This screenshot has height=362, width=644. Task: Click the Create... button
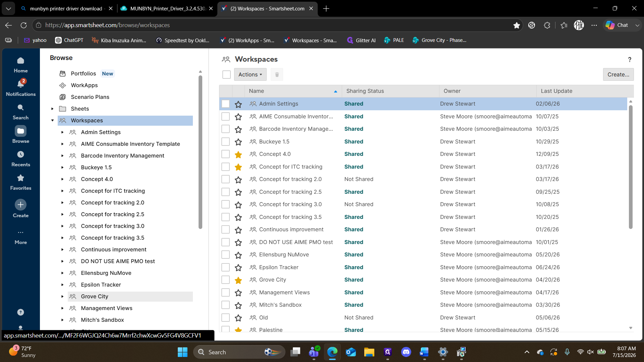[x=618, y=74]
